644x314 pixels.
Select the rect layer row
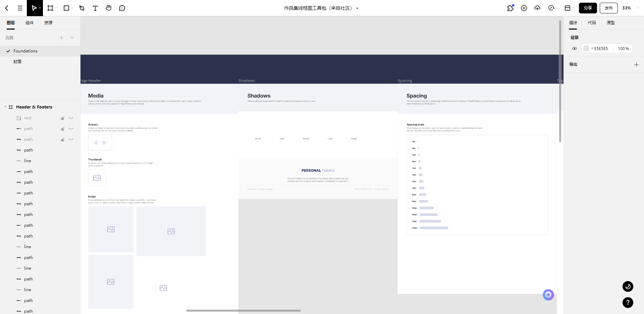tap(40, 118)
